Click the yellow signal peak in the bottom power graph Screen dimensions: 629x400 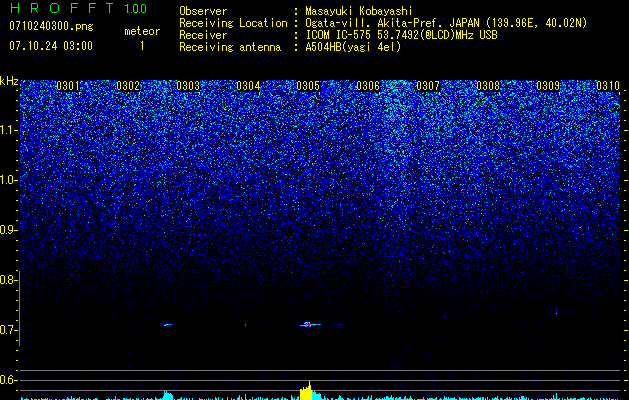point(306,391)
